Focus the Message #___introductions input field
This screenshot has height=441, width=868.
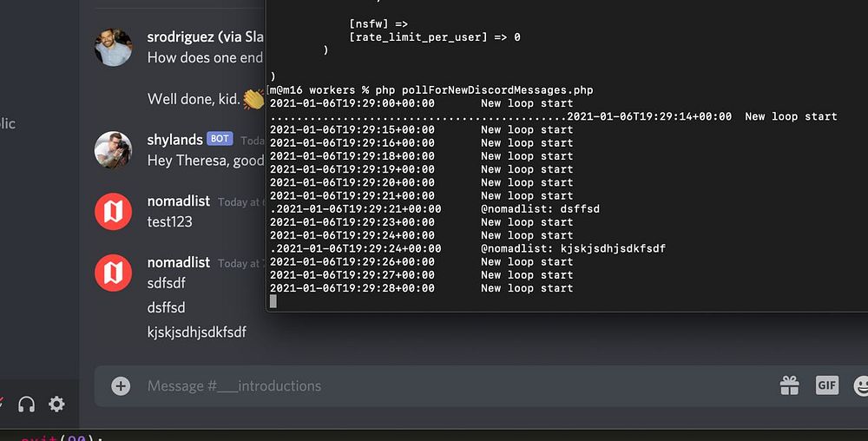434,386
